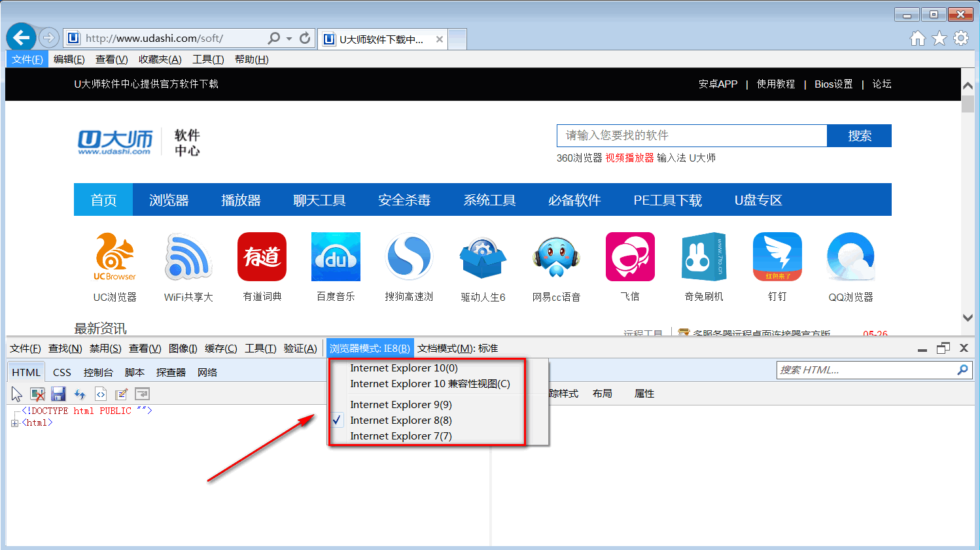Open the 浏览器 navigation category

[x=169, y=199]
